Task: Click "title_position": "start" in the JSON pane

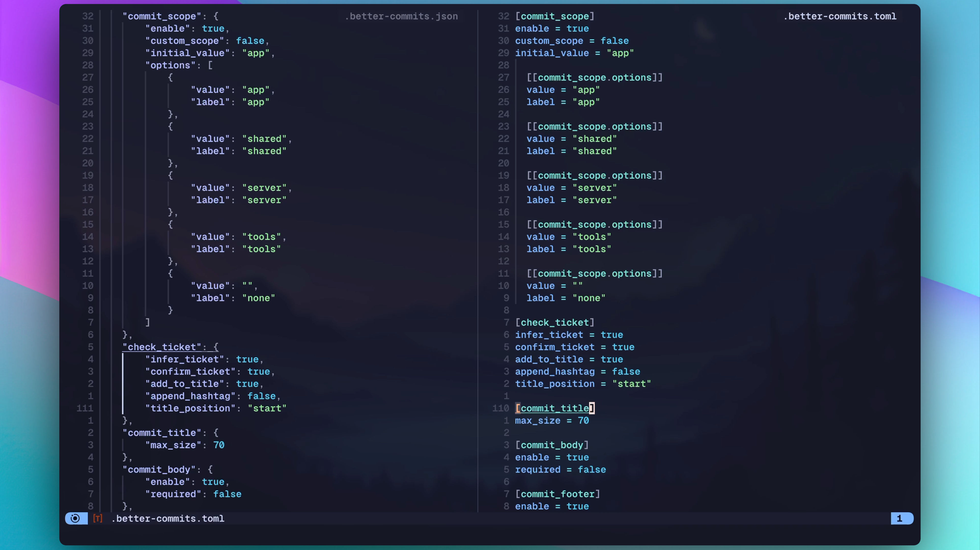Action: [216, 408]
